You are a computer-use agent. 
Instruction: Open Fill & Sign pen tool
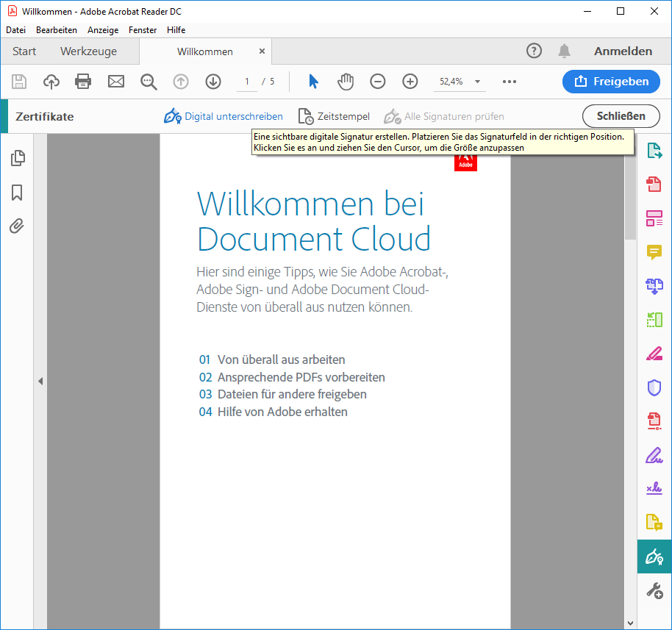pyautogui.click(x=654, y=455)
